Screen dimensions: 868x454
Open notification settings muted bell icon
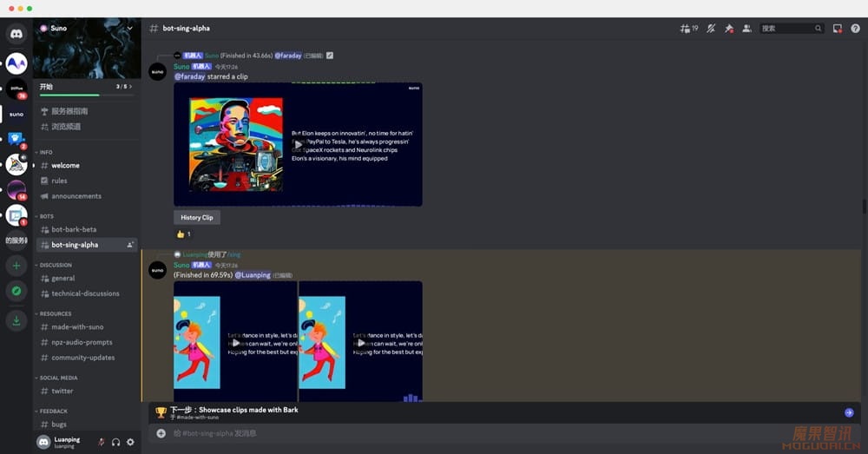(711, 29)
